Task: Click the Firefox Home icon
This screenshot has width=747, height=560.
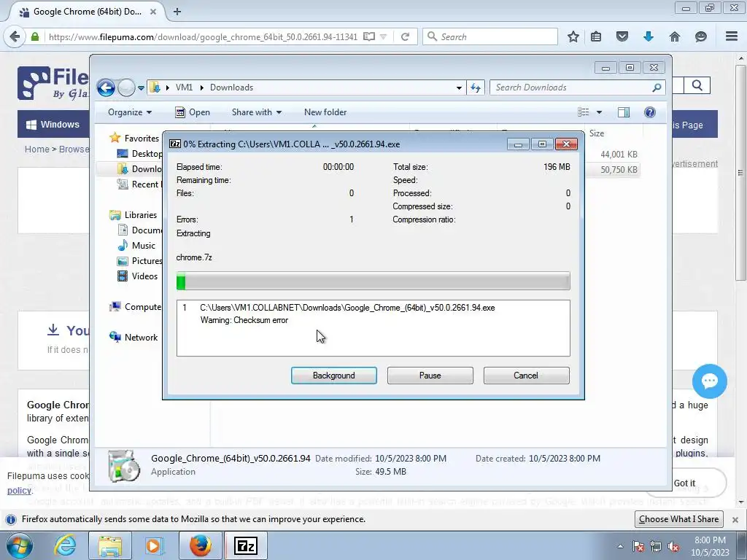Action: [x=674, y=36]
